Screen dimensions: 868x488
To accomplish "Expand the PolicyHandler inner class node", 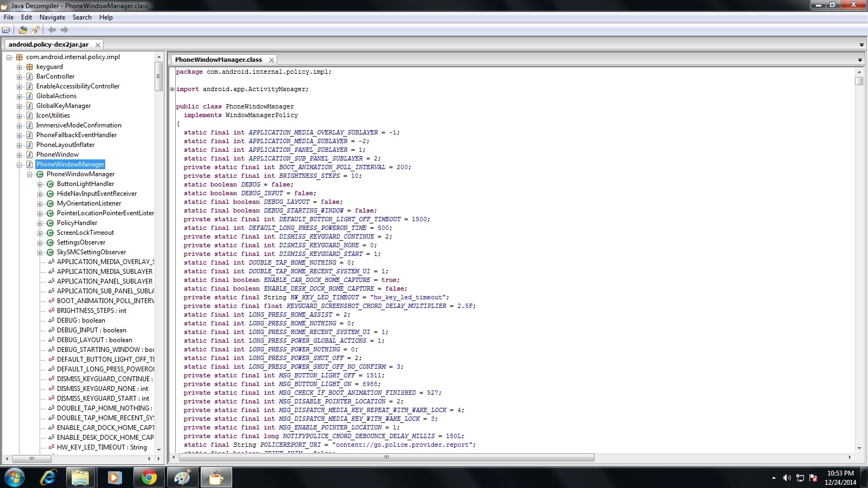I will coord(40,223).
